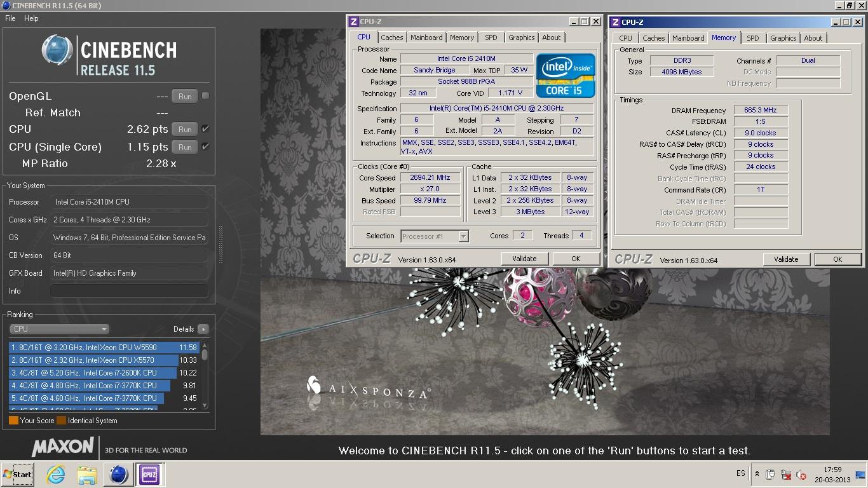This screenshot has height=488, width=868.
Task: Click the Command Rate value 1T
Action: pyautogui.click(x=761, y=190)
